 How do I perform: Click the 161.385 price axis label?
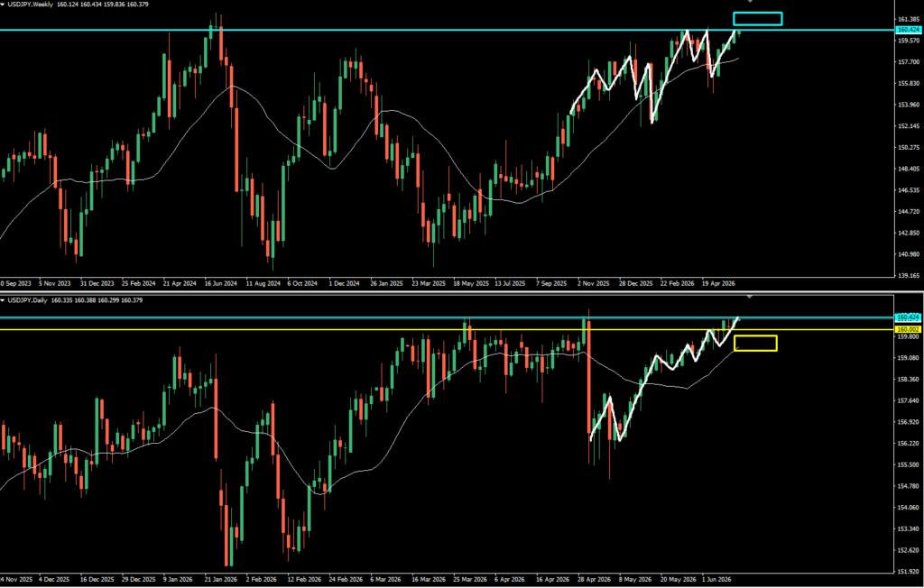pos(910,20)
